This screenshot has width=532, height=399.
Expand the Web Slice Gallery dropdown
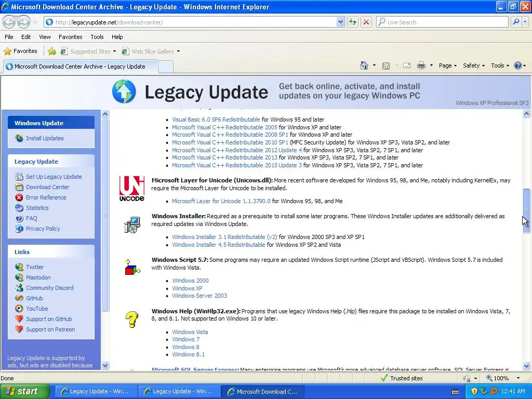coord(179,51)
